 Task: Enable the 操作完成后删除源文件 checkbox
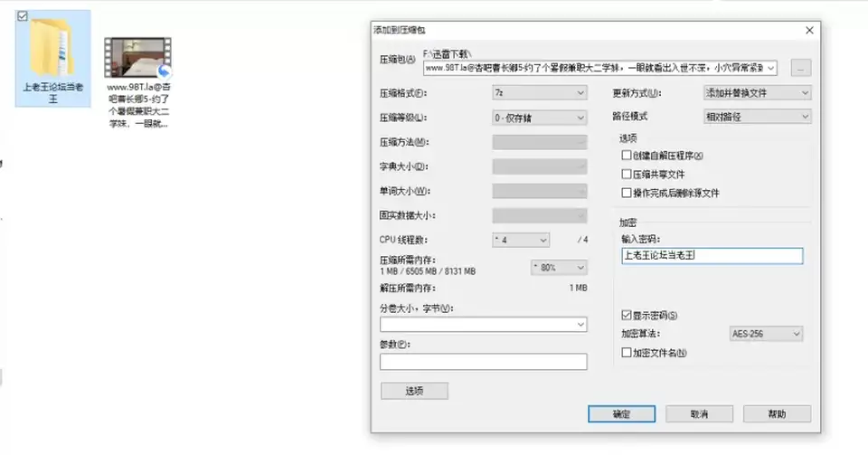[627, 194]
